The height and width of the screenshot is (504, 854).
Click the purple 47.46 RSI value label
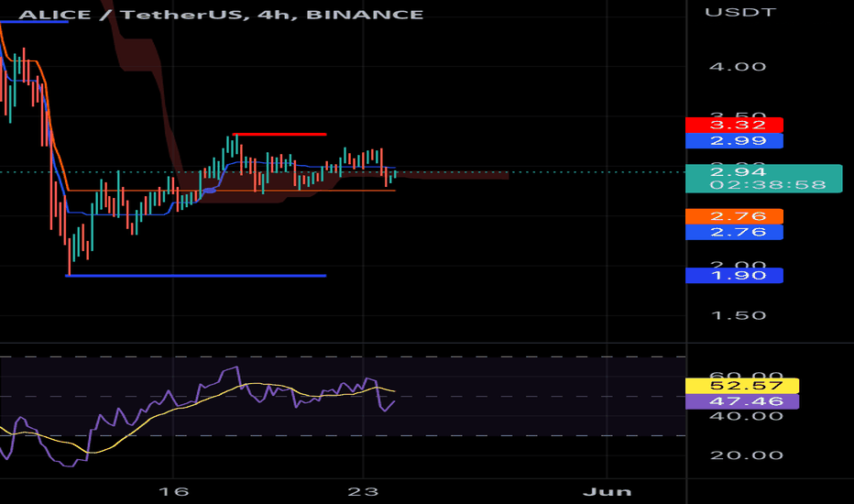coord(742,401)
